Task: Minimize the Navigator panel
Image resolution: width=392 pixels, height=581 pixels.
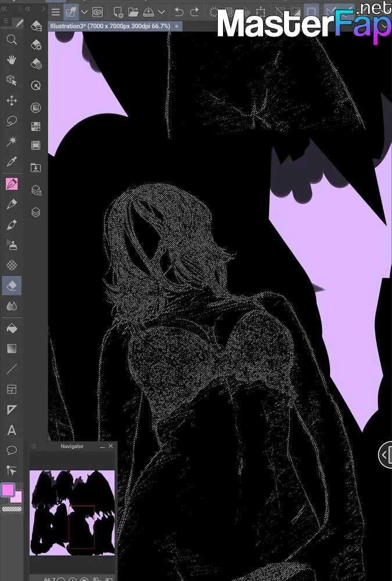Action: click(x=102, y=446)
